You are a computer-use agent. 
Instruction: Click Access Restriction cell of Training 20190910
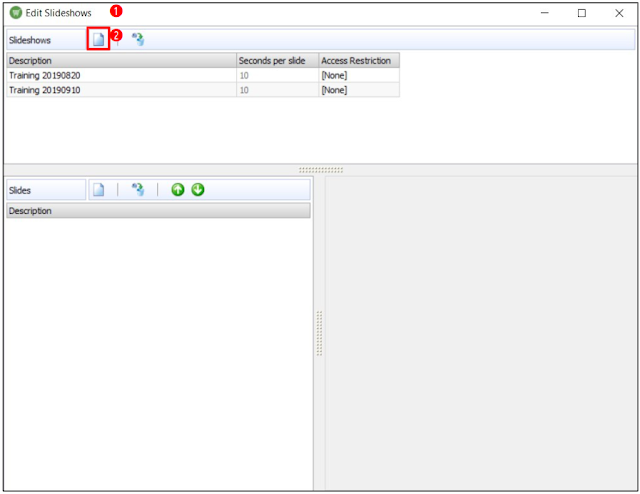[359, 90]
